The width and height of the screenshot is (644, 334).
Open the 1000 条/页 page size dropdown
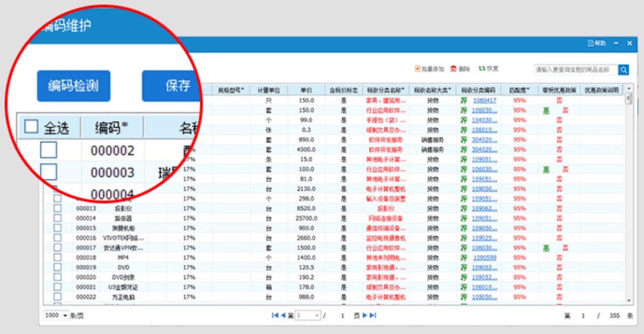(x=65, y=316)
